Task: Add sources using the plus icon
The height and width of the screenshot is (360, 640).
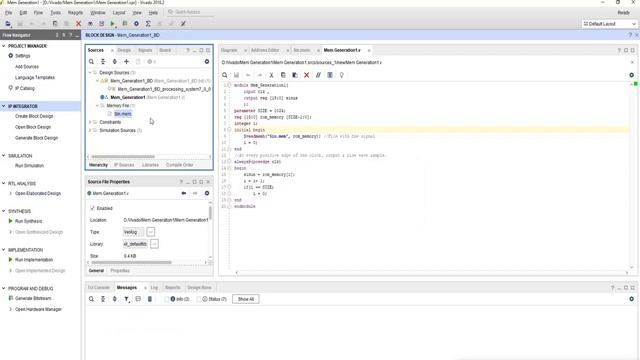Action: [x=127, y=62]
